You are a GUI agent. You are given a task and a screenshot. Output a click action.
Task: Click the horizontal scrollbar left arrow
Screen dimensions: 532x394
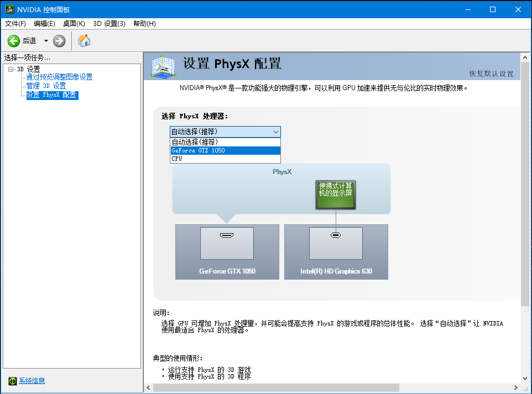coord(148,387)
